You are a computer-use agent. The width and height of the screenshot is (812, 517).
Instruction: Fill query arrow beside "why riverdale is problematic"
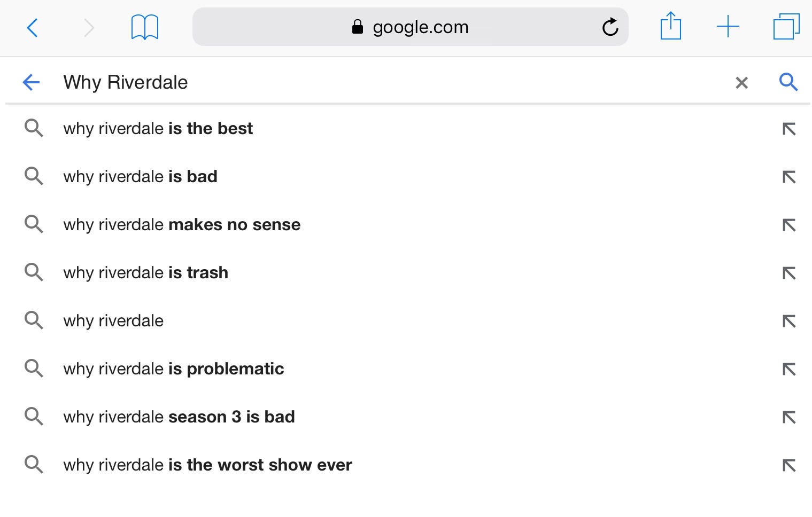click(789, 369)
